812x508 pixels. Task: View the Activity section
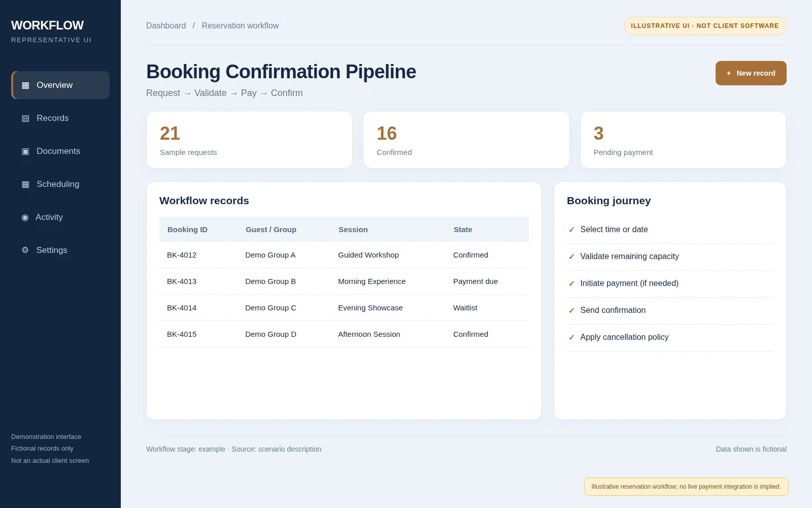[x=60, y=217]
